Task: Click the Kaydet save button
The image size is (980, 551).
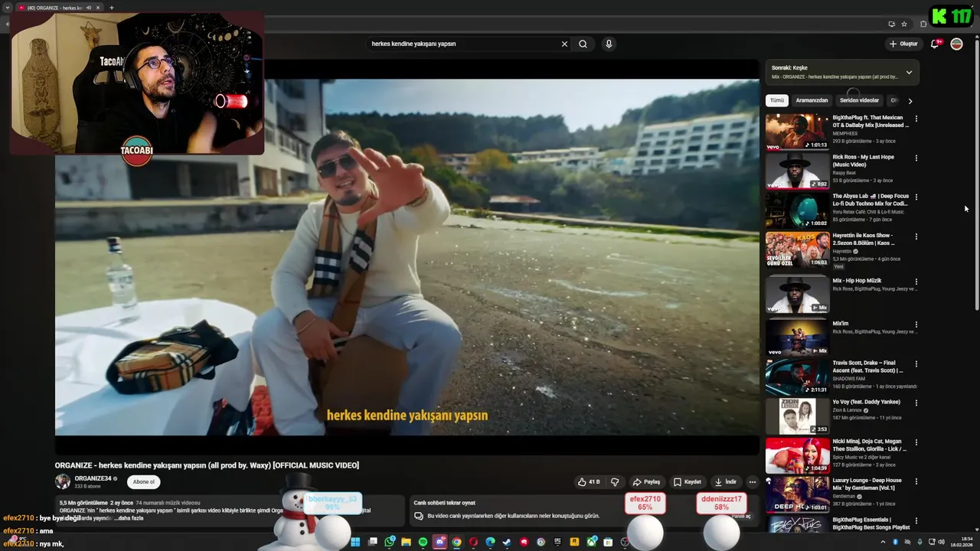Action: point(687,482)
